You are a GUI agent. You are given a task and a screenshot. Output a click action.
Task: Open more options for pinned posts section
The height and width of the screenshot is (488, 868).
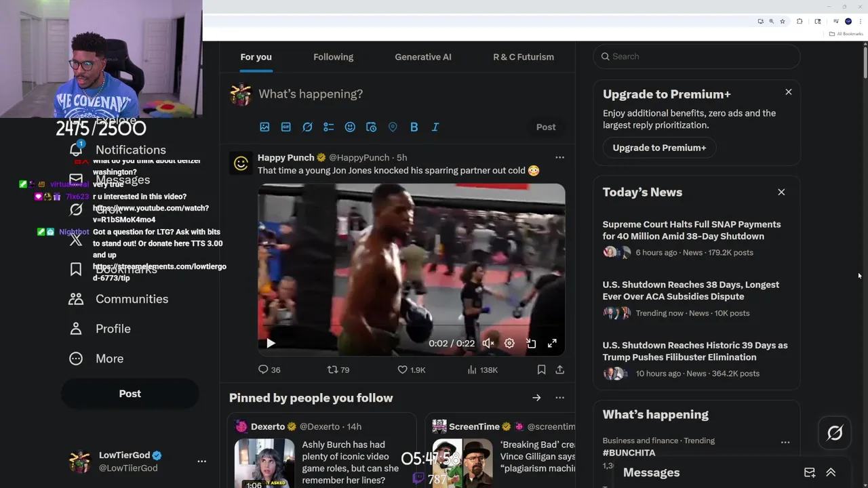[x=559, y=398]
